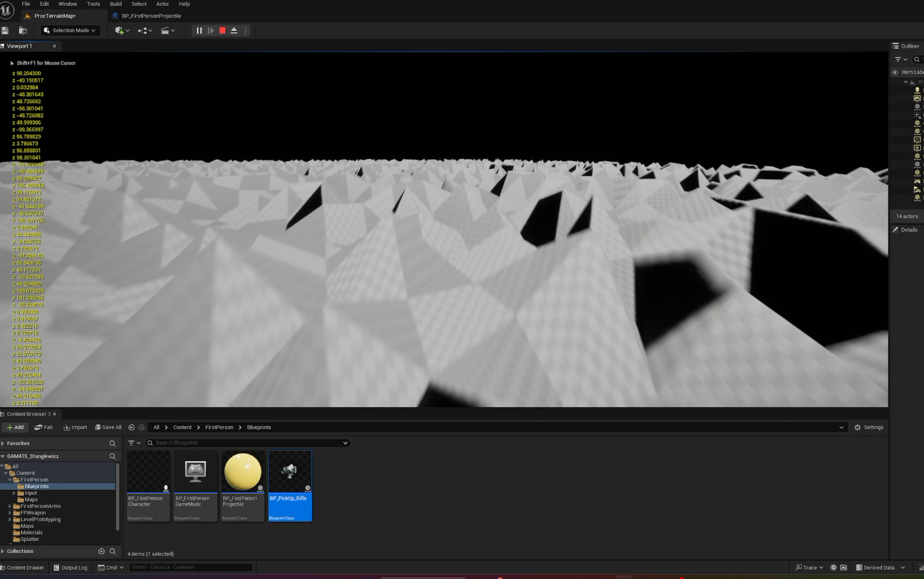Save the current level with floppy icon

(x=5, y=31)
